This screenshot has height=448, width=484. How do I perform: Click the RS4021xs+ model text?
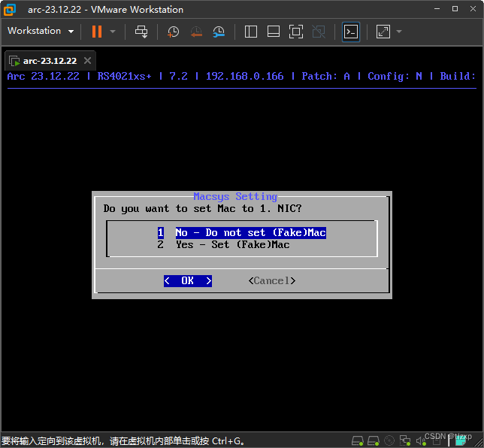[125, 76]
